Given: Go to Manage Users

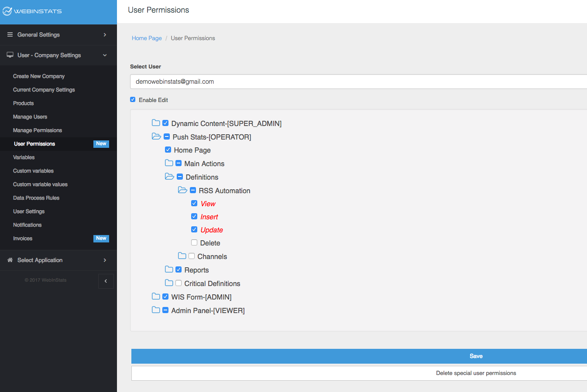Looking at the screenshot, I should pos(30,117).
